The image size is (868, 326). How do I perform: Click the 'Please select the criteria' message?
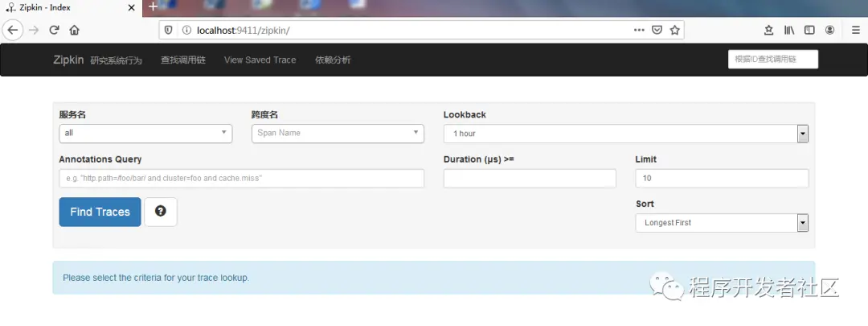[156, 278]
